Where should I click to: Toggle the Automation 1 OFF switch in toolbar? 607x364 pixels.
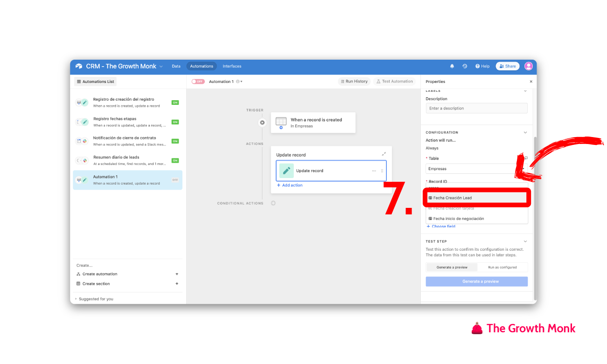(x=198, y=82)
